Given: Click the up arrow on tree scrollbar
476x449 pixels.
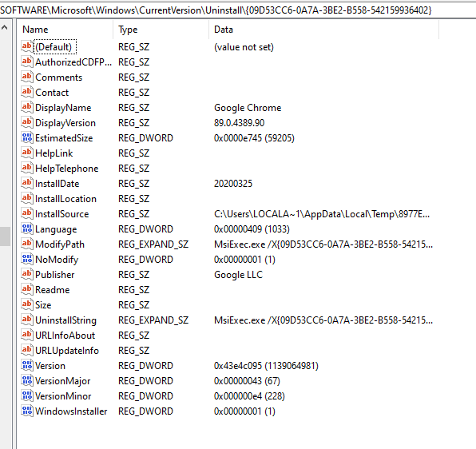Looking at the screenshot, I should coord(5,28).
